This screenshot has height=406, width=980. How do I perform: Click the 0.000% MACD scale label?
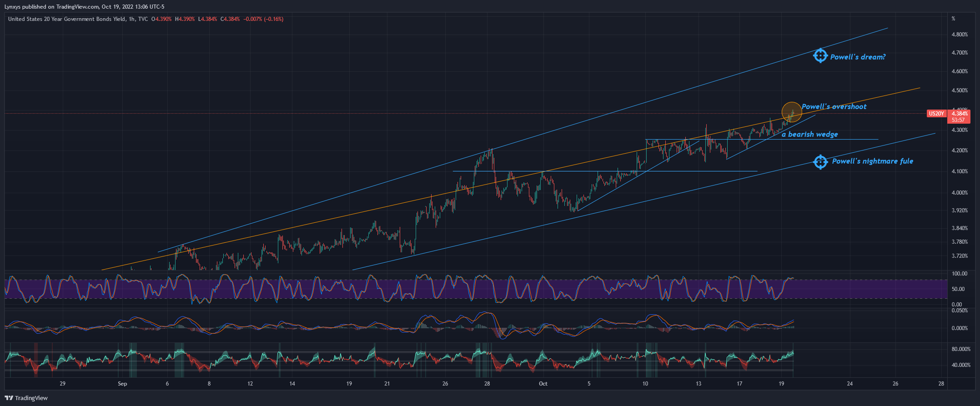pos(960,328)
